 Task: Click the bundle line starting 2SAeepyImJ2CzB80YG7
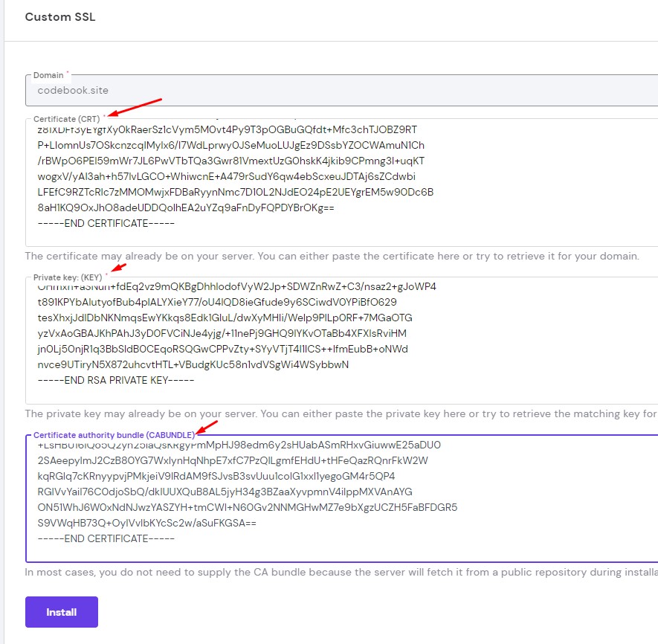pyautogui.click(x=233, y=460)
